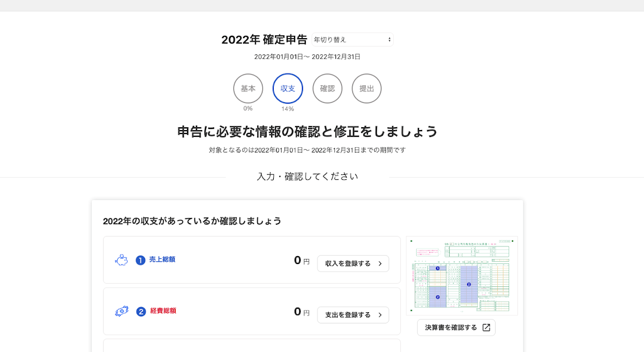The image size is (644, 352).
Task: Click the 0% progress label under 基本
Action: point(248,109)
